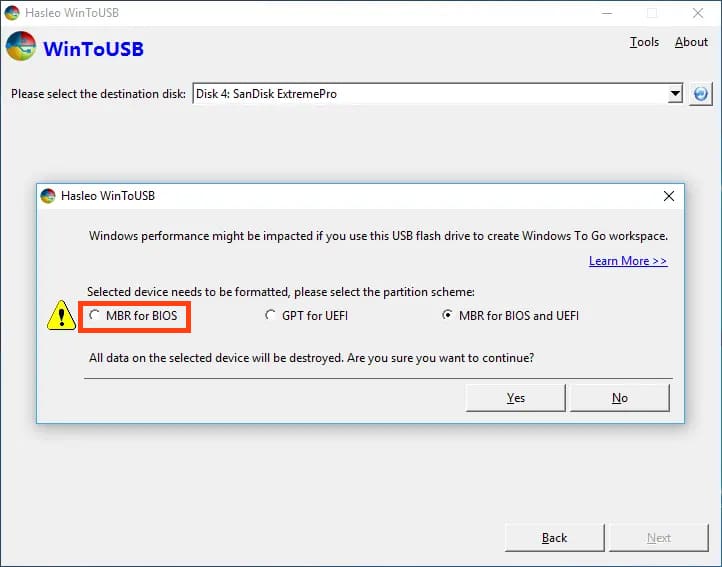
Task: Minimize the main WinToUSB window
Action: tap(606, 13)
